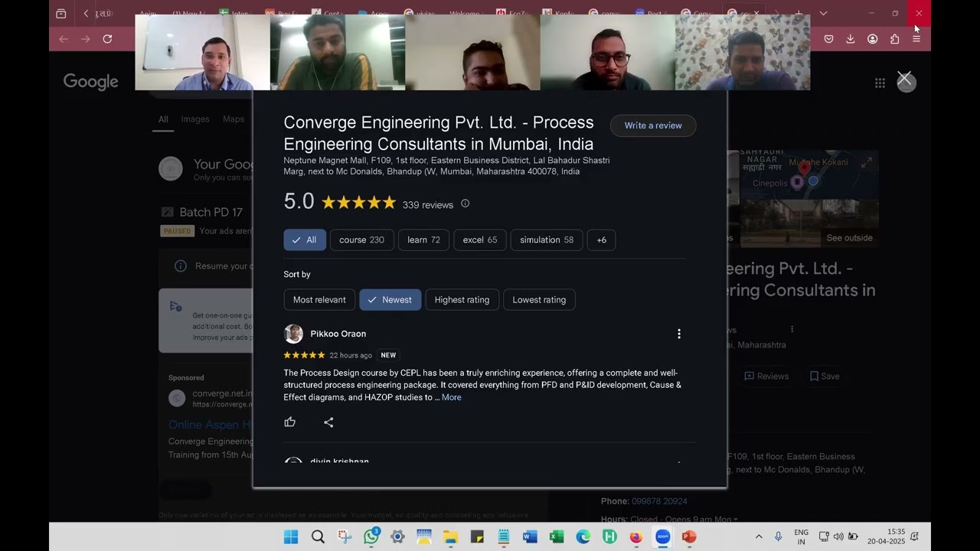The width and height of the screenshot is (980, 551).
Task: Open Pikkoo Oraon's profile picture
Action: (293, 334)
